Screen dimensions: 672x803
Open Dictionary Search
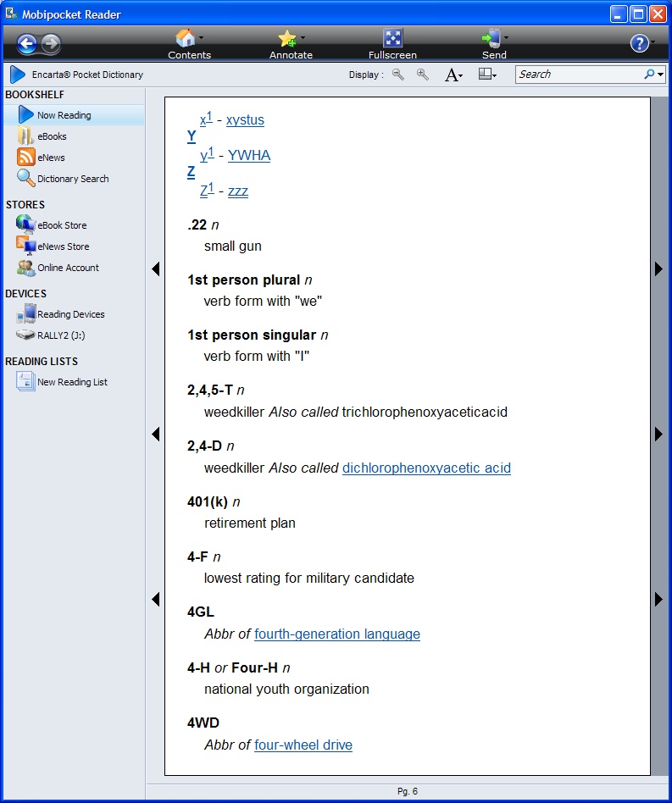[x=73, y=179]
